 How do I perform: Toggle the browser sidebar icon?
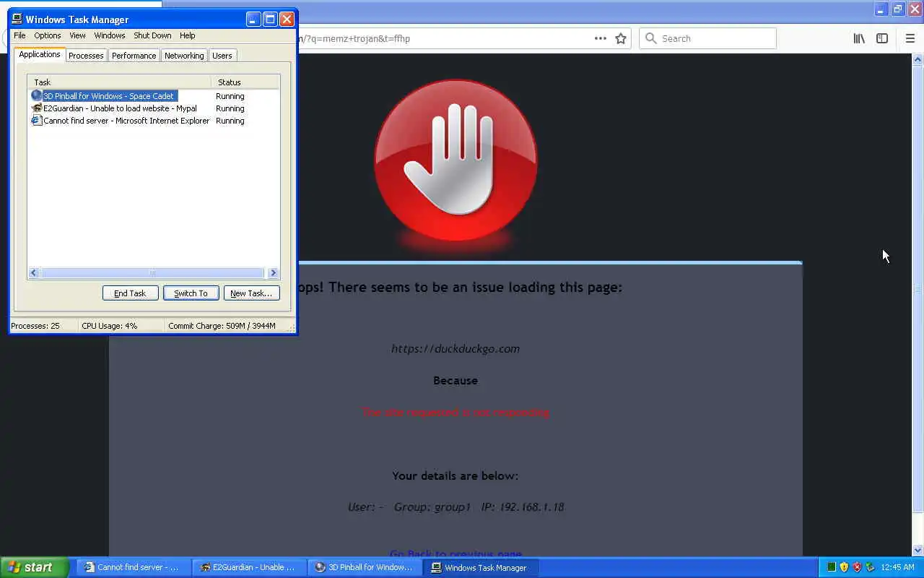pos(882,38)
